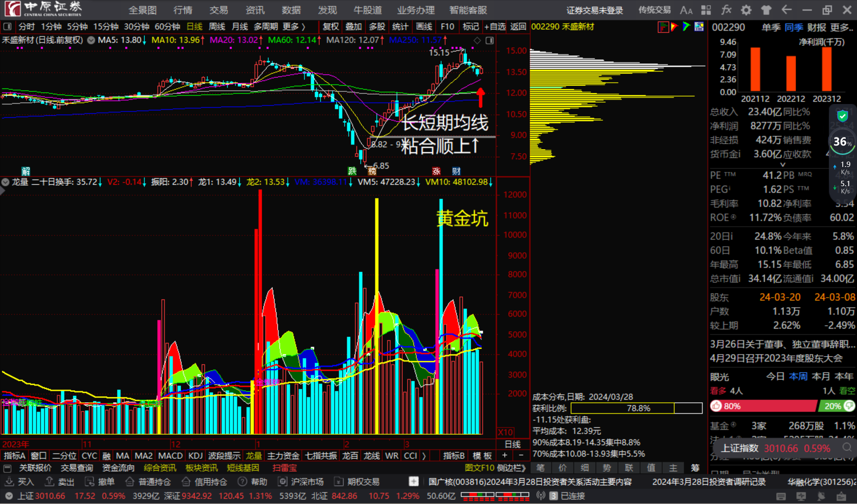Vote 看多 80% bullish bar

coord(764,406)
